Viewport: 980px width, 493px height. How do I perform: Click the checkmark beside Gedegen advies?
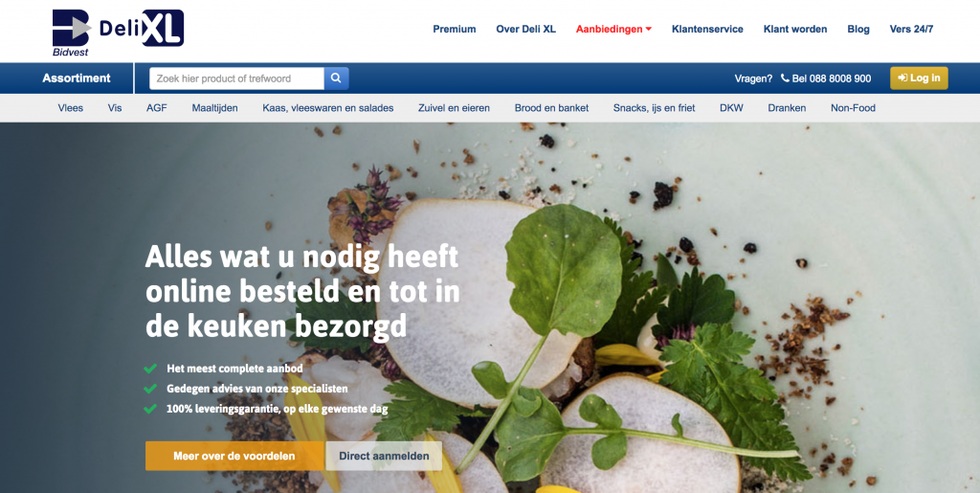coord(150,389)
